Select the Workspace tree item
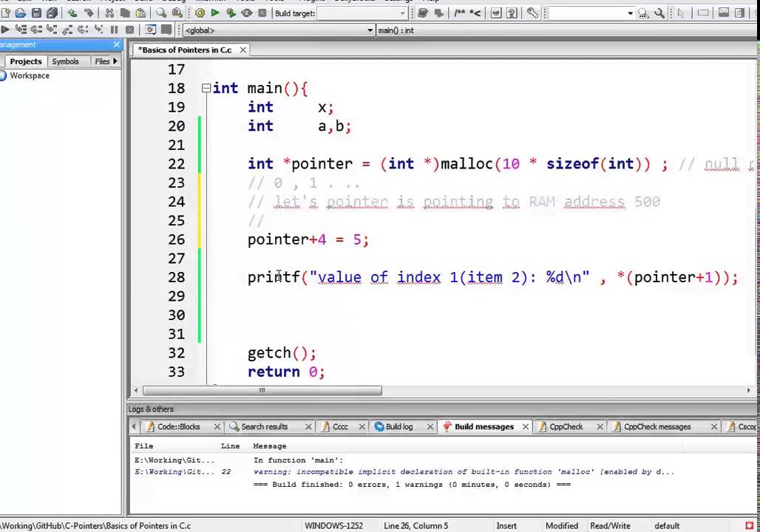 point(30,75)
